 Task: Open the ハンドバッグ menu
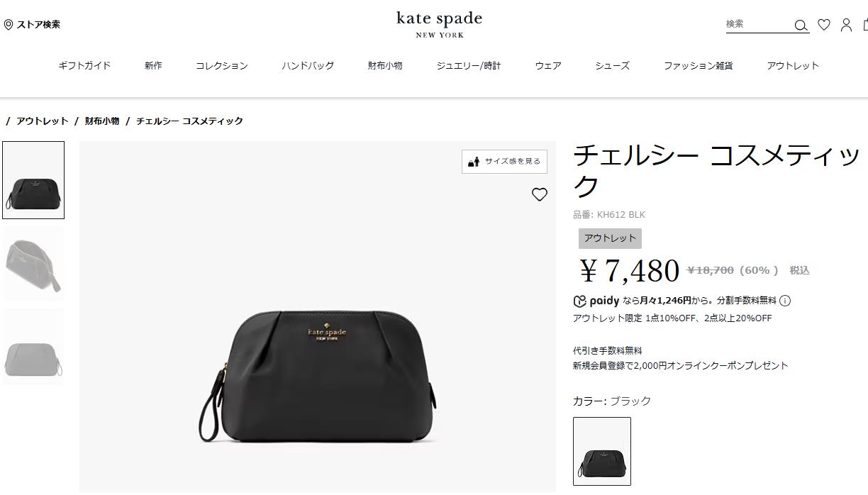[308, 66]
